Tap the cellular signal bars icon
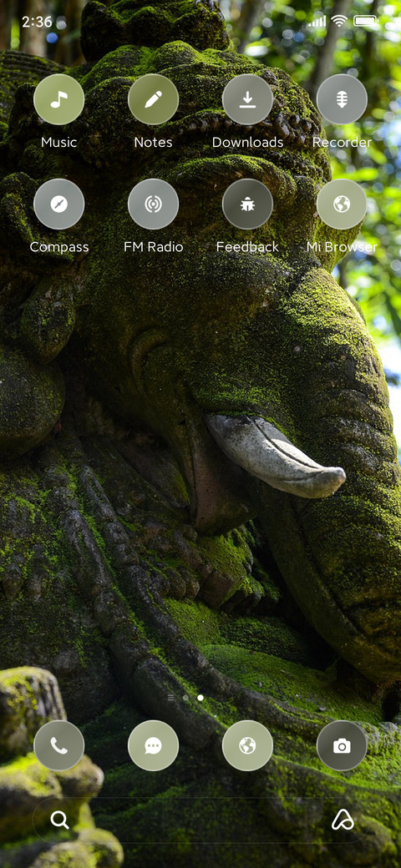 pyautogui.click(x=317, y=21)
